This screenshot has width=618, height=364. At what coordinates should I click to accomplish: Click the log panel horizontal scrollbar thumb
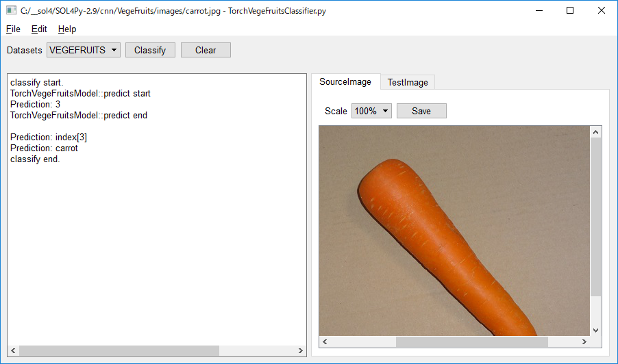119,350
